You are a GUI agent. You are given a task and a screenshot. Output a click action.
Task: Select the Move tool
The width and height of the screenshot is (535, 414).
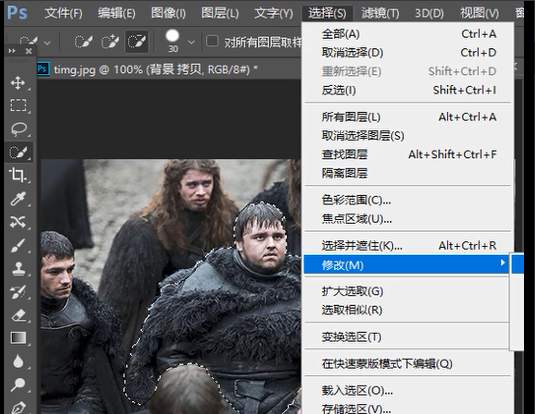(18, 83)
